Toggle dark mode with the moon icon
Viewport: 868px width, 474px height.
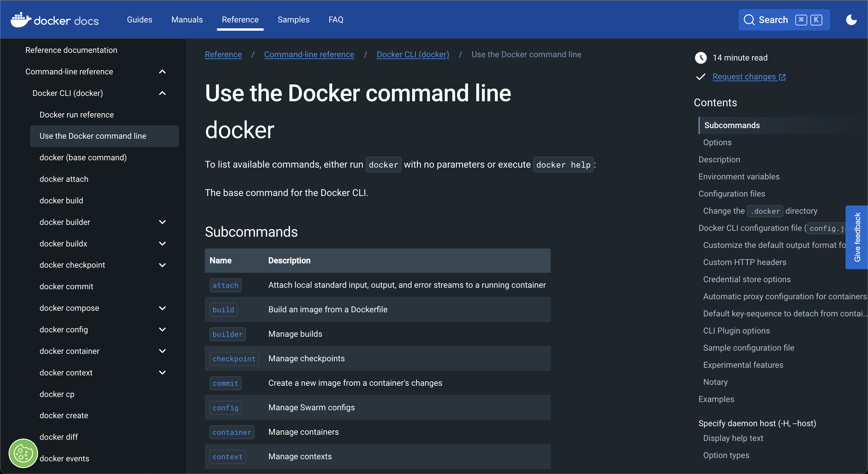click(851, 19)
